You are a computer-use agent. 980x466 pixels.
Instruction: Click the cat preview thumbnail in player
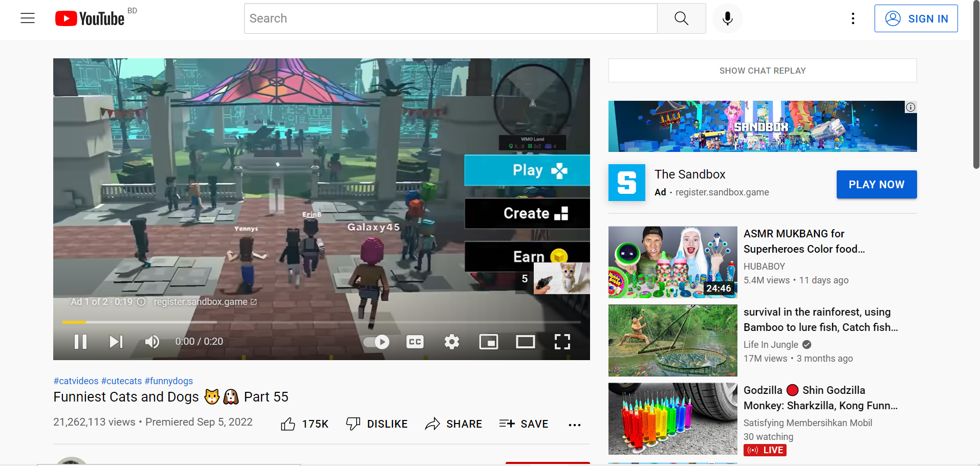pos(562,278)
